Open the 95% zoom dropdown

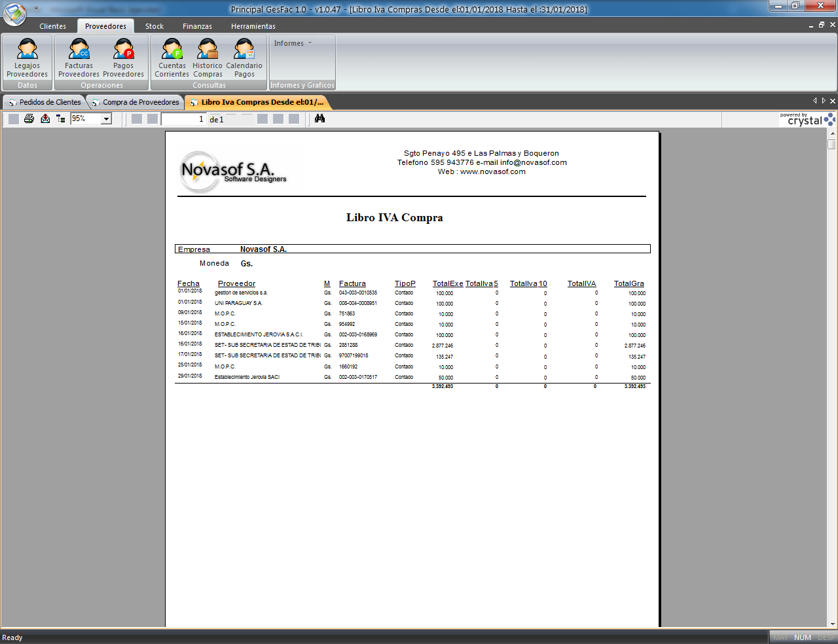(107, 119)
